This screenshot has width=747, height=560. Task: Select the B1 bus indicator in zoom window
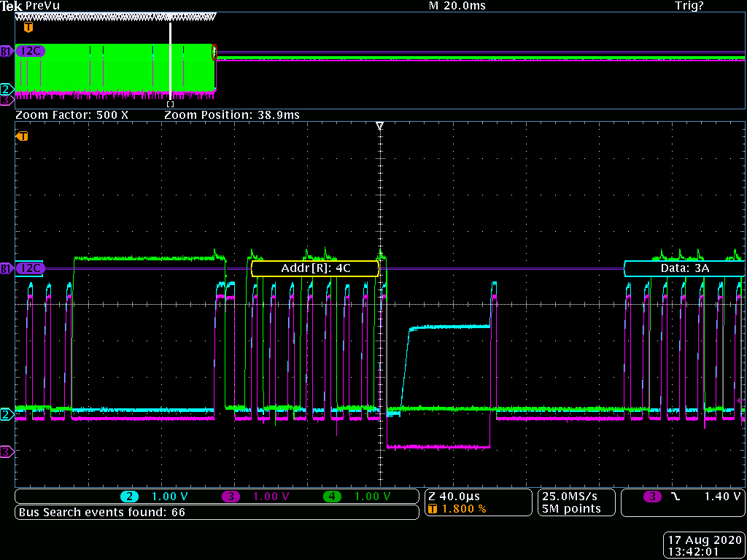coord(6,269)
